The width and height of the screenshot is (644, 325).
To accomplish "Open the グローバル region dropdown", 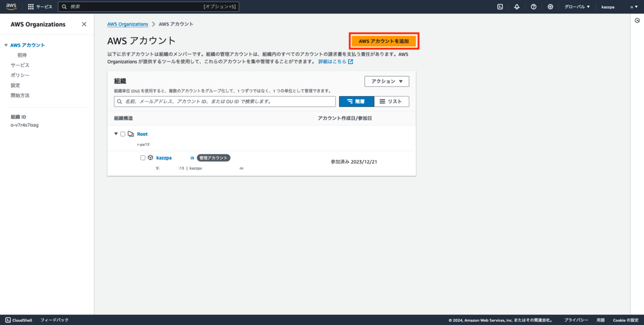I will pos(577,7).
